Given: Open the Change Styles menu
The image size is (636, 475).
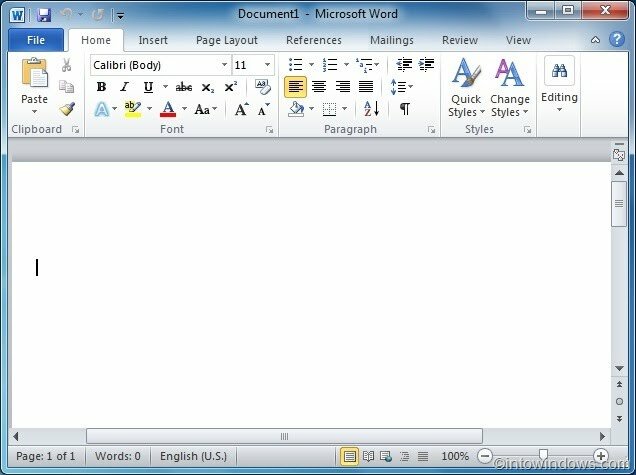Looking at the screenshot, I should 510,88.
